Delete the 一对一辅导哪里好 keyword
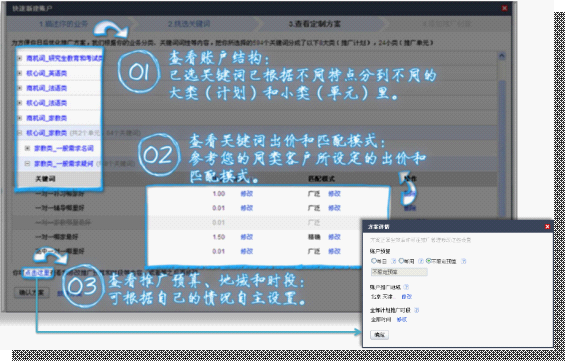This screenshot has height=362, width=566. pos(410,208)
